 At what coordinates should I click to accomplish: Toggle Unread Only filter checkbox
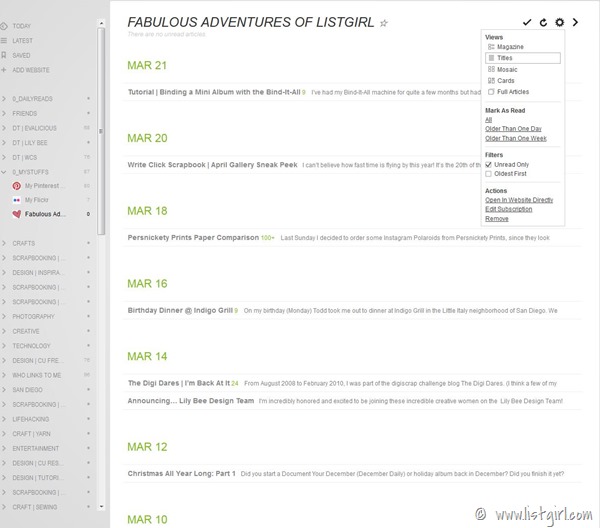pyautogui.click(x=489, y=164)
